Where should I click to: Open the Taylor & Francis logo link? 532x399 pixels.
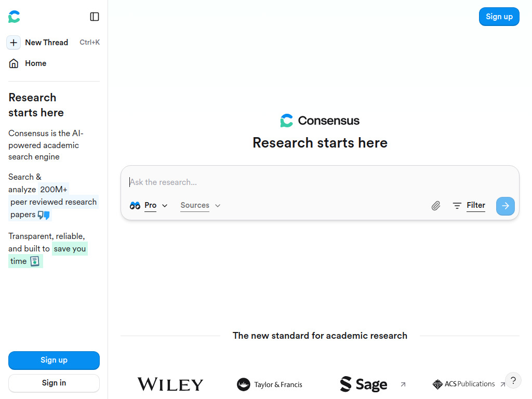pos(270,384)
